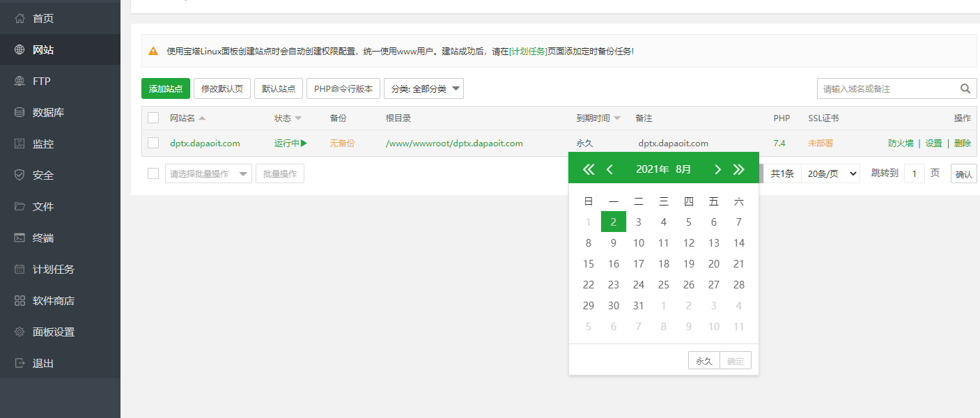Open the 分类: 全部分类 dropdown
Image resolution: width=980 pixels, height=418 pixels.
[423, 88]
